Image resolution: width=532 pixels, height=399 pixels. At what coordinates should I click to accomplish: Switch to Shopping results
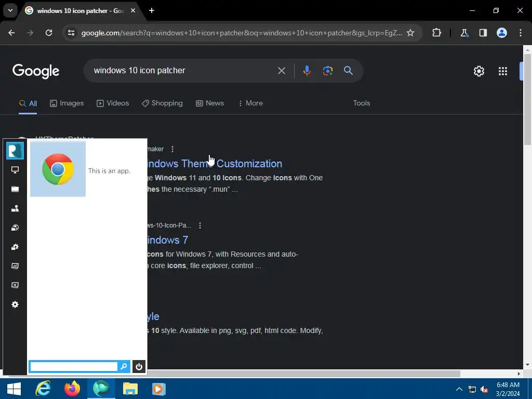point(162,103)
